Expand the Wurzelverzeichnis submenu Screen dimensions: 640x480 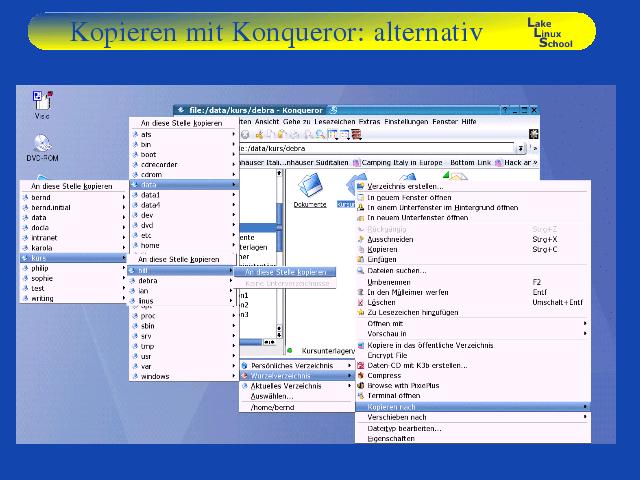click(x=297, y=376)
